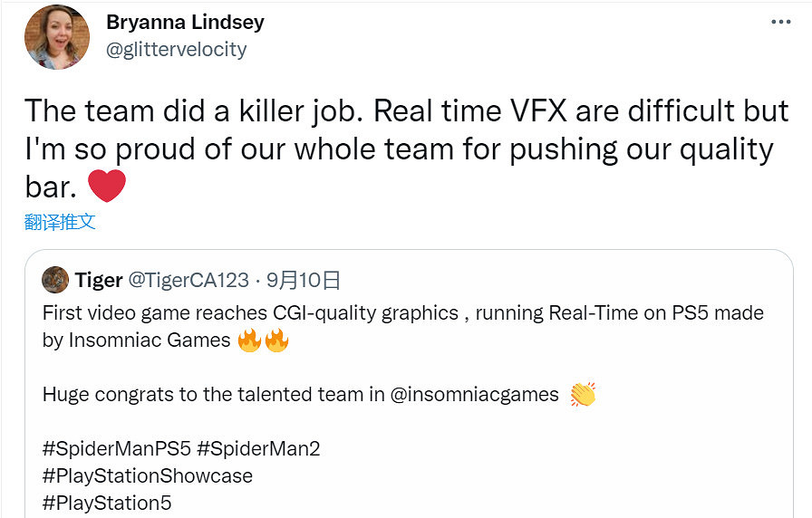
Task: Click the @TigerCA123 handle
Action: pos(188,280)
